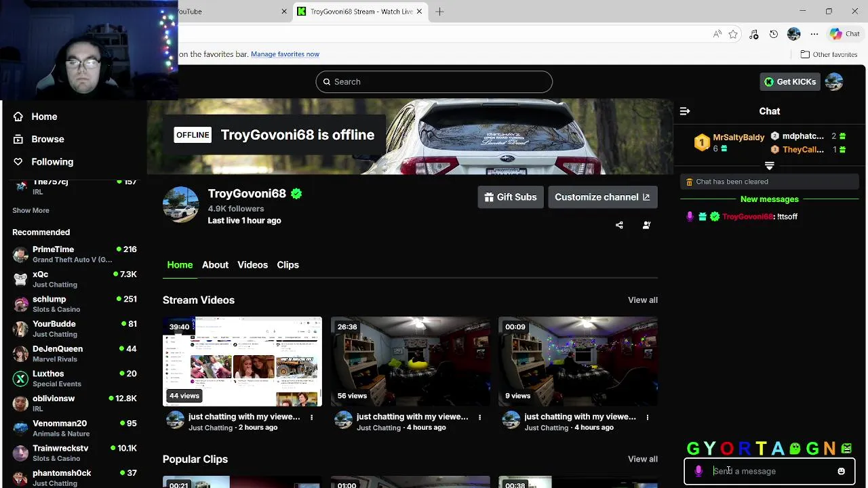Open recommended channel Trainwreckstv
The height and width of the screenshot is (488, 868).
click(75, 453)
